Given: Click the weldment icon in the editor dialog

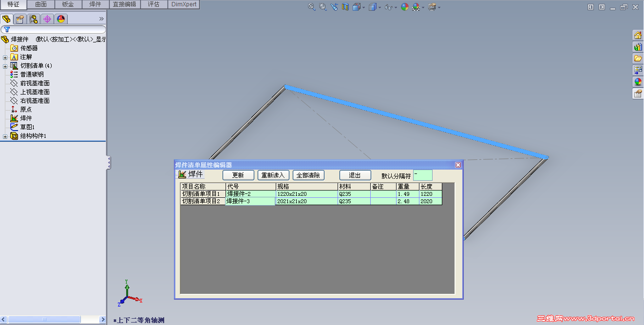Looking at the screenshot, I should (x=182, y=174).
